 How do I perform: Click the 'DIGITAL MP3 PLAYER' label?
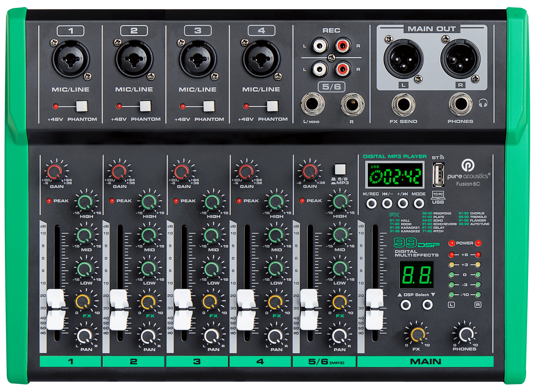[x=395, y=156]
